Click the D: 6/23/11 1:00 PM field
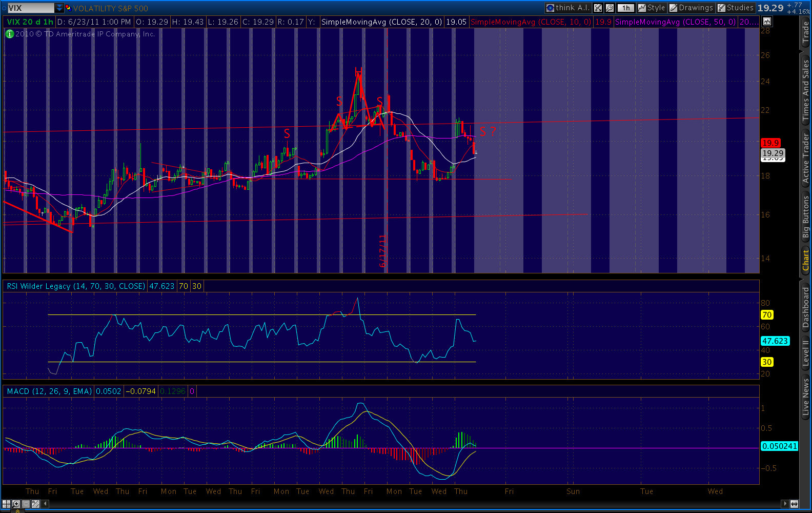 pyautogui.click(x=94, y=22)
